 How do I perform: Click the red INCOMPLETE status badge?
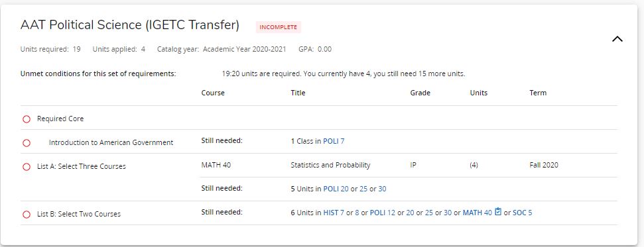click(x=278, y=27)
